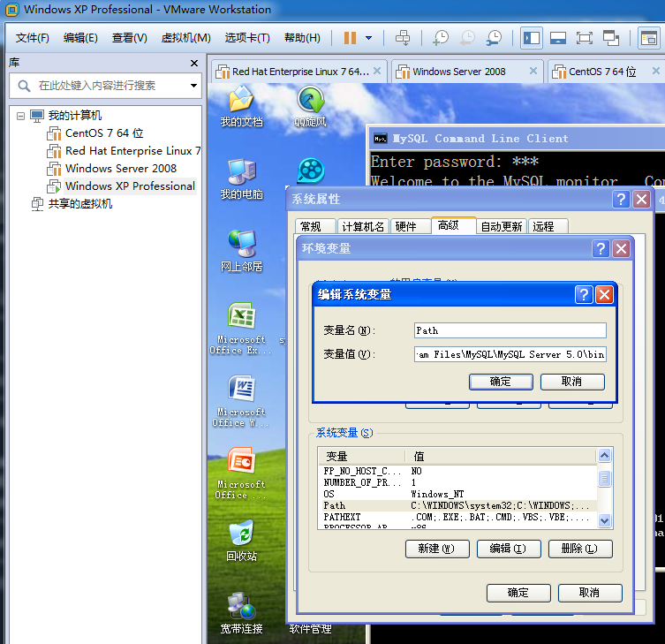
Task: Select the PATHEXT system variable row
Action: tap(457, 517)
